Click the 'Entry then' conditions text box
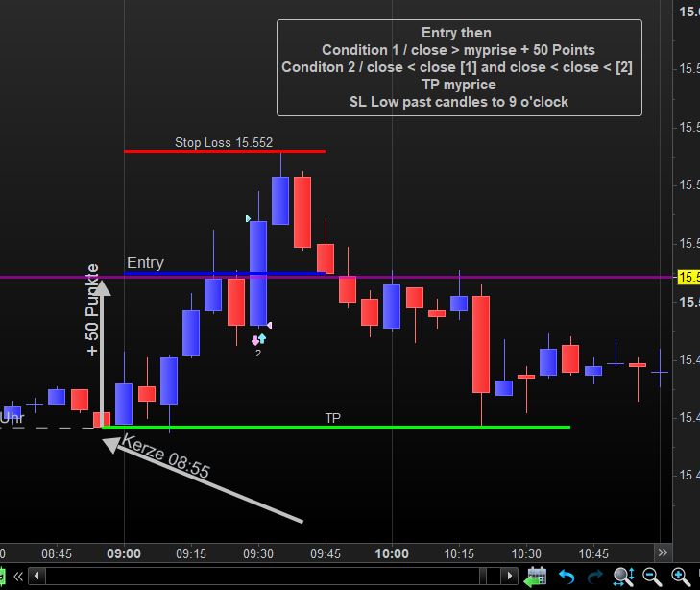 click(x=459, y=67)
